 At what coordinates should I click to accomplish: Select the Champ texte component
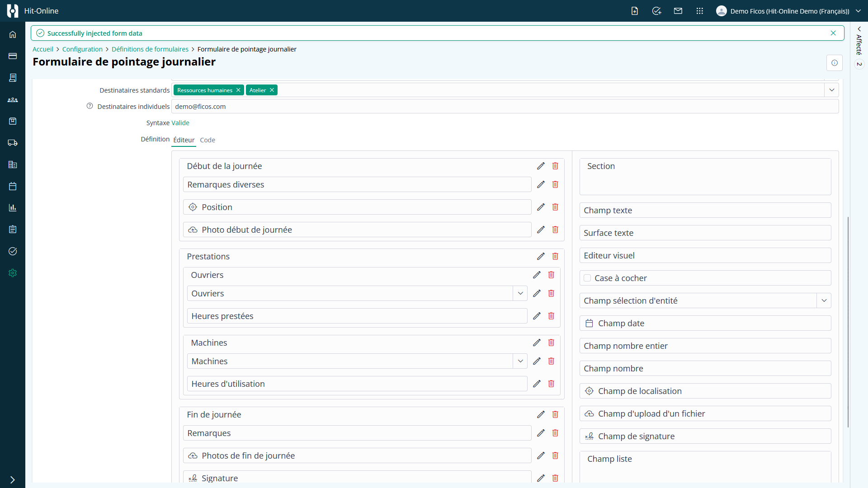pyautogui.click(x=705, y=211)
